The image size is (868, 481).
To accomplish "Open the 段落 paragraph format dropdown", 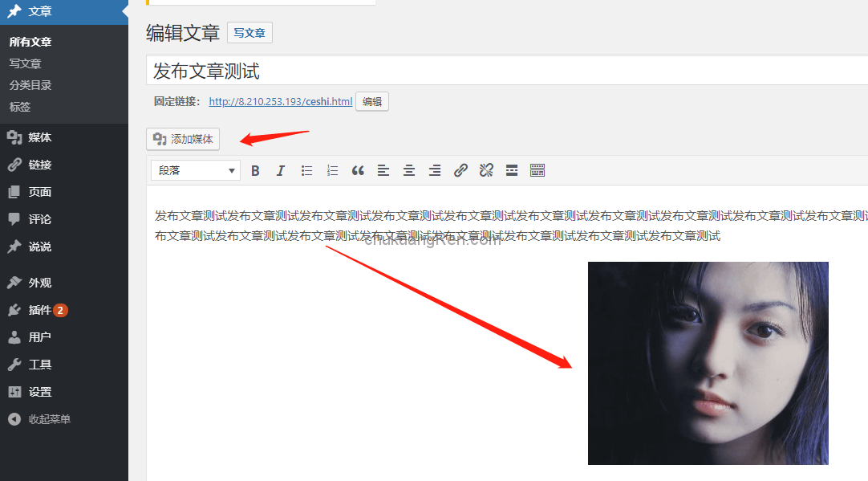I will (196, 170).
